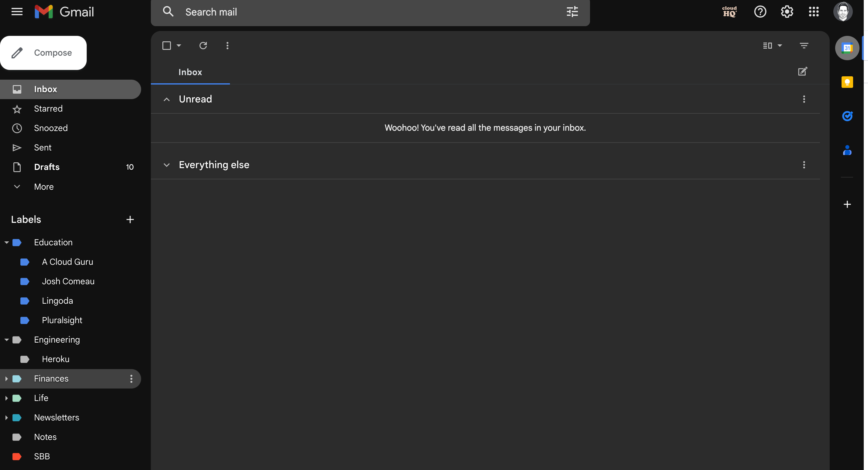Screen dimensions: 868x470
Task: Click the refresh mail icon
Action: pos(203,46)
